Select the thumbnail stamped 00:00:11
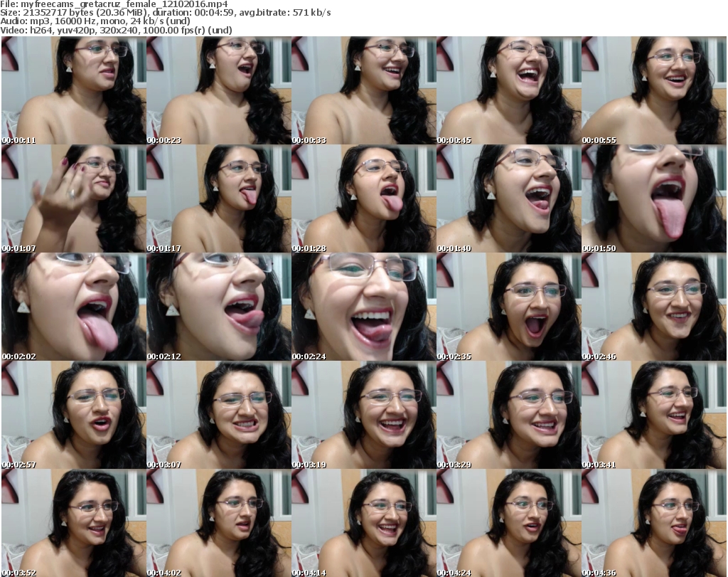The width and height of the screenshot is (728, 577). (x=74, y=90)
